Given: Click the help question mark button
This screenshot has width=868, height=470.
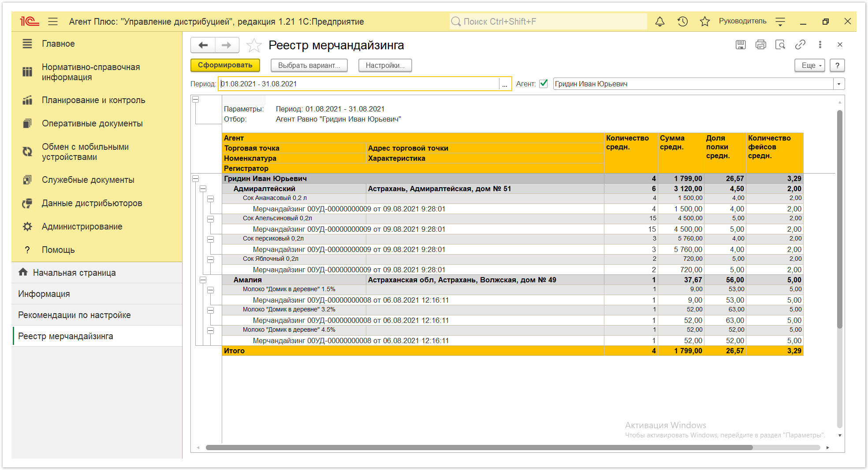Looking at the screenshot, I should click(x=837, y=65).
